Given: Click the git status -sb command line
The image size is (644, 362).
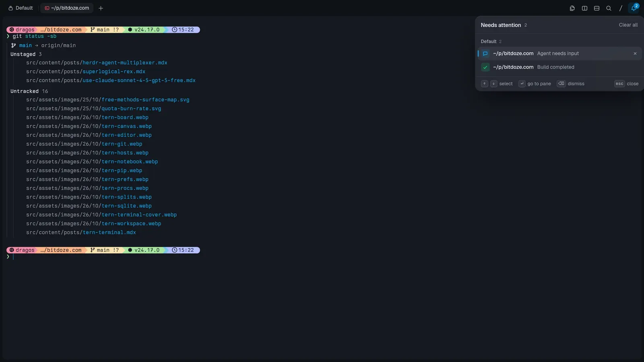Looking at the screenshot, I should (x=34, y=36).
